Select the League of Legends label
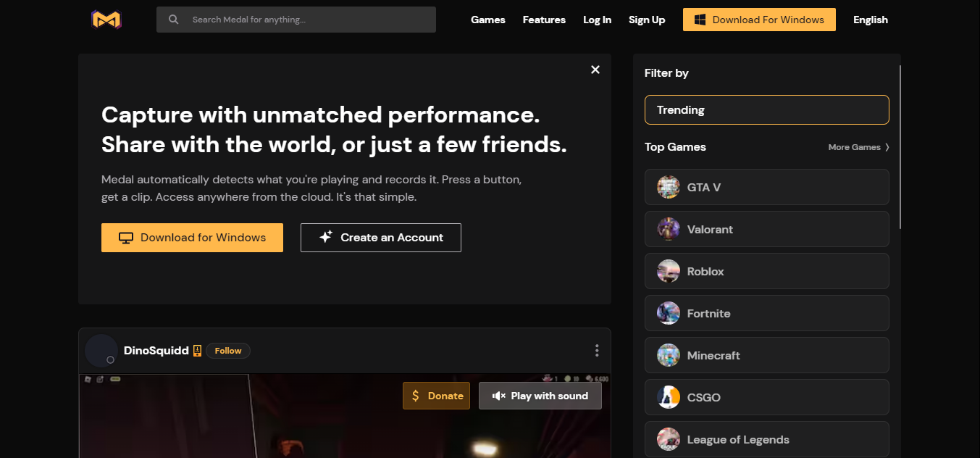The image size is (980, 458). pos(738,439)
